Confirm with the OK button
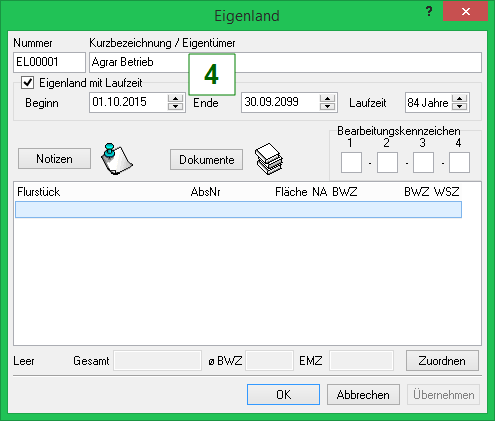The height and width of the screenshot is (421, 495). [x=283, y=395]
